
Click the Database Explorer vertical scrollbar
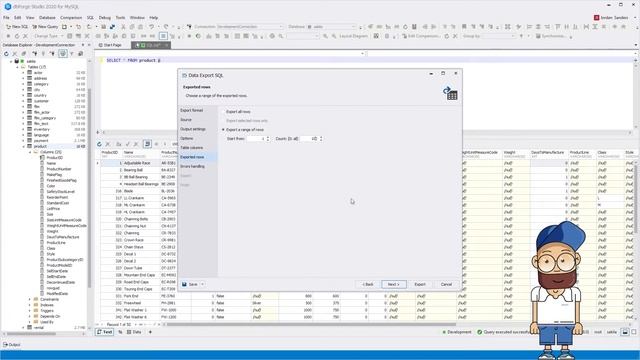click(x=89, y=188)
